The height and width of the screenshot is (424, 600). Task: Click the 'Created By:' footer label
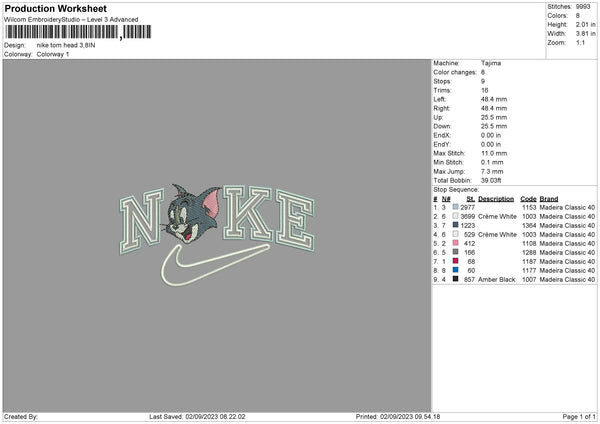click(21, 417)
